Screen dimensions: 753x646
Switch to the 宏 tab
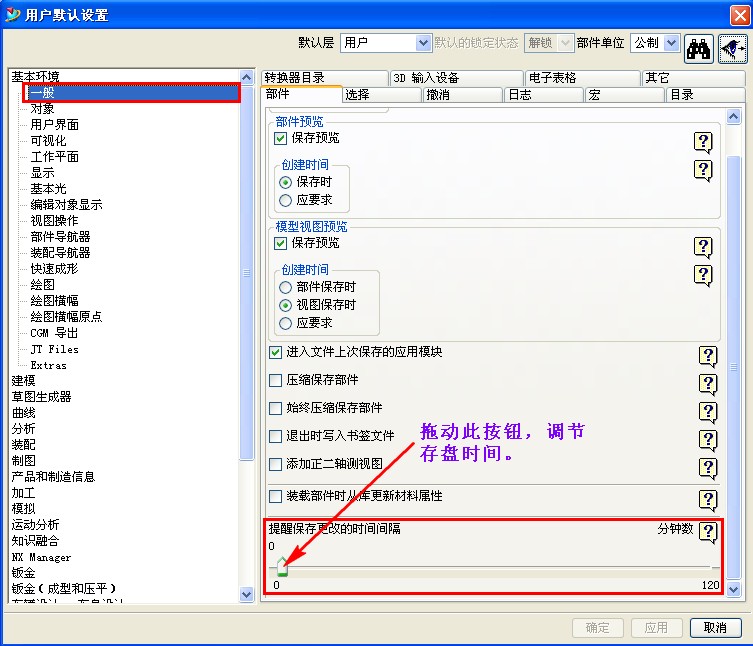(x=625, y=95)
